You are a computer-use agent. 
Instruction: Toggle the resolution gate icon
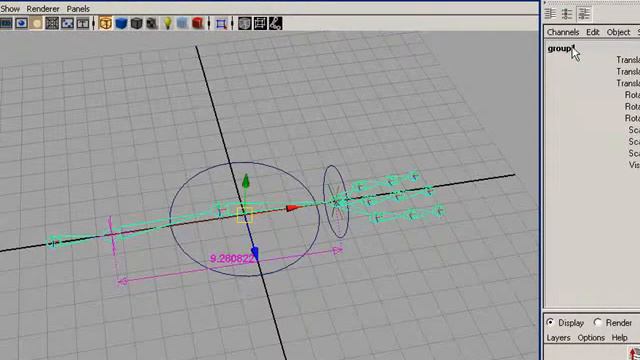pyautogui.click(x=82, y=23)
